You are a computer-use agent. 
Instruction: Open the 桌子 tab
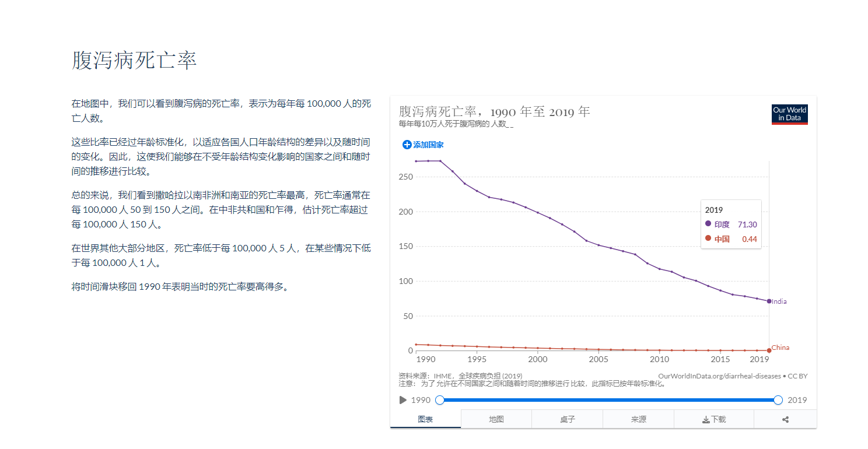click(x=568, y=419)
